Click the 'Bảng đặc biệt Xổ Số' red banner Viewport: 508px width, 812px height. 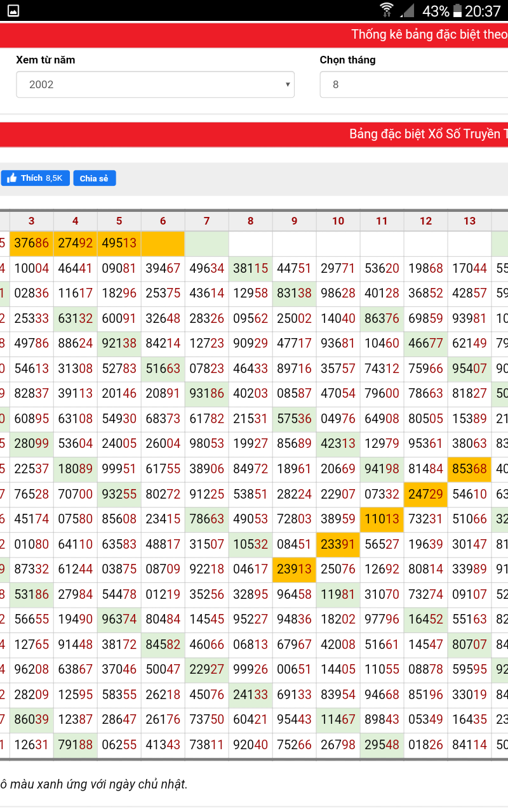pos(429,134)
